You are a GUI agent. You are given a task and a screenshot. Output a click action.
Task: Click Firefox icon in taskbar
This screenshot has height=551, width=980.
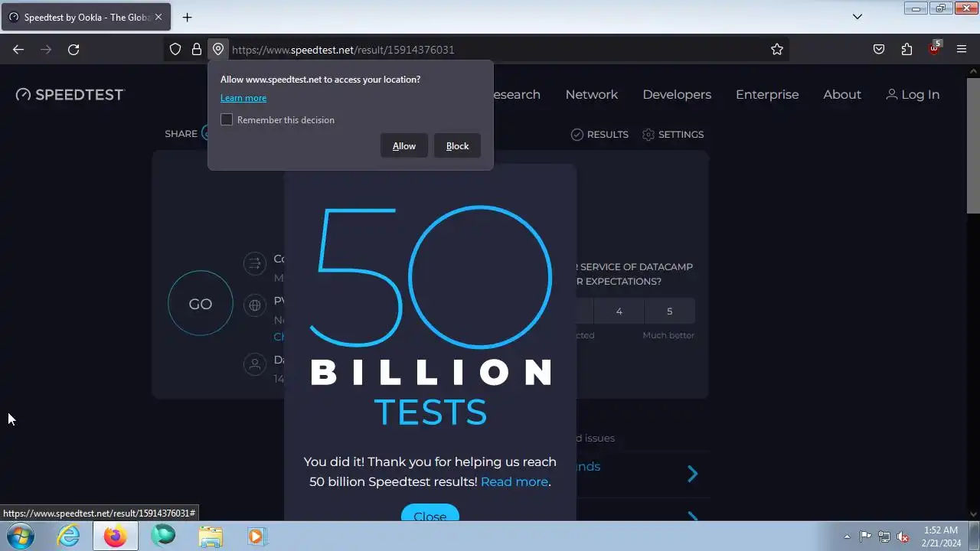[x=116, y=536]
